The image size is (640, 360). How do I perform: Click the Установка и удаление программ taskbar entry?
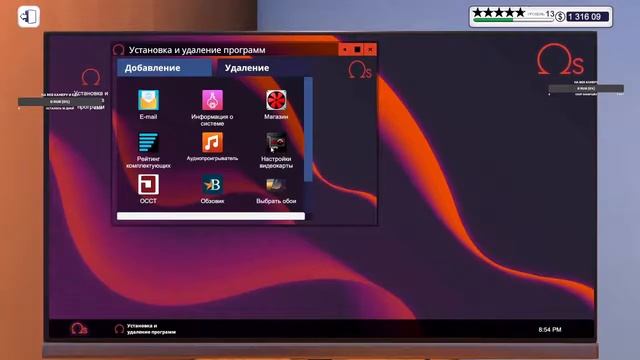pyautogui.click(x=145, y=329)
